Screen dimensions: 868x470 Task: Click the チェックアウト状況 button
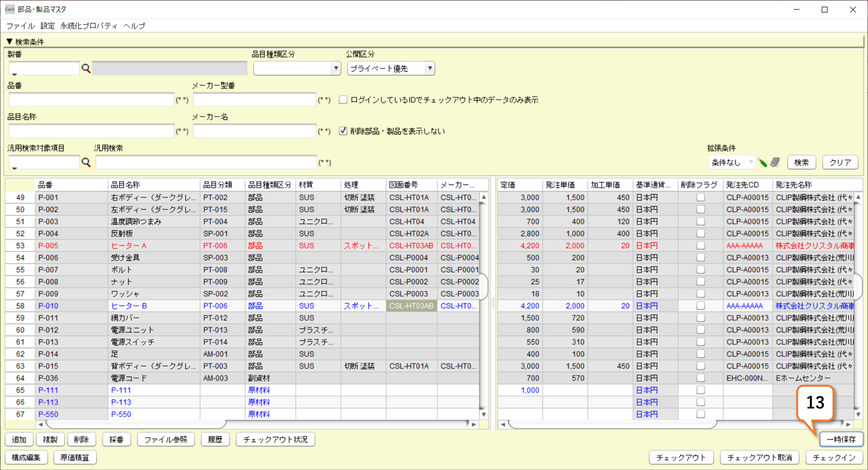pos(275,439)
